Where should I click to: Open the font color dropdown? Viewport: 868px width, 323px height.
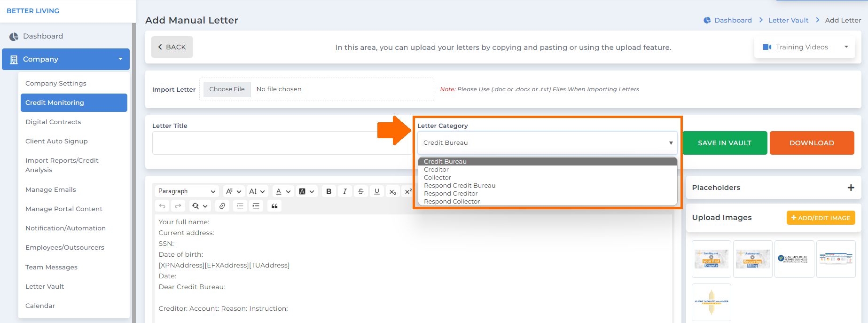click(282, 191)
